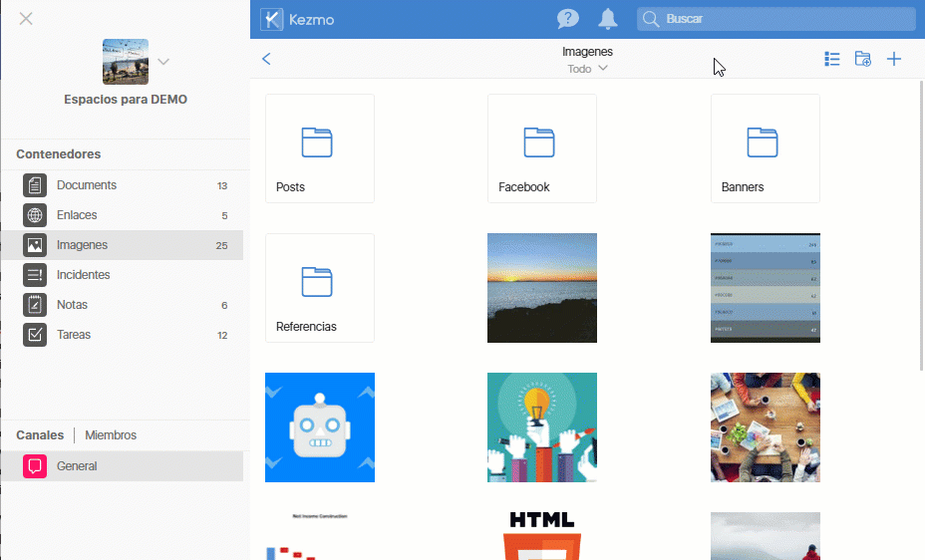
Task: Open the Facebook folder
Action: 542,148
